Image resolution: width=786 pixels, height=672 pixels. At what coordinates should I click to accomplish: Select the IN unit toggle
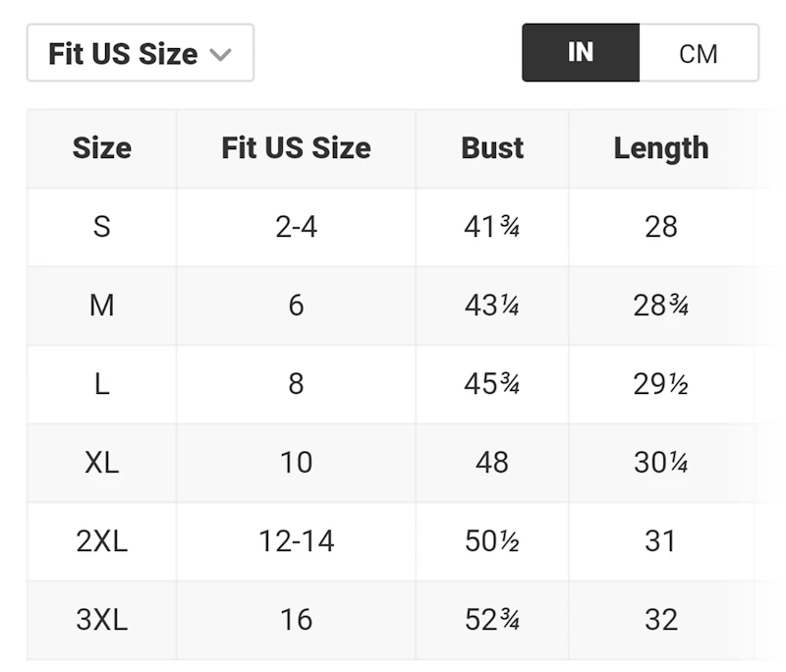pyautogui.click(x=581, y=53)
